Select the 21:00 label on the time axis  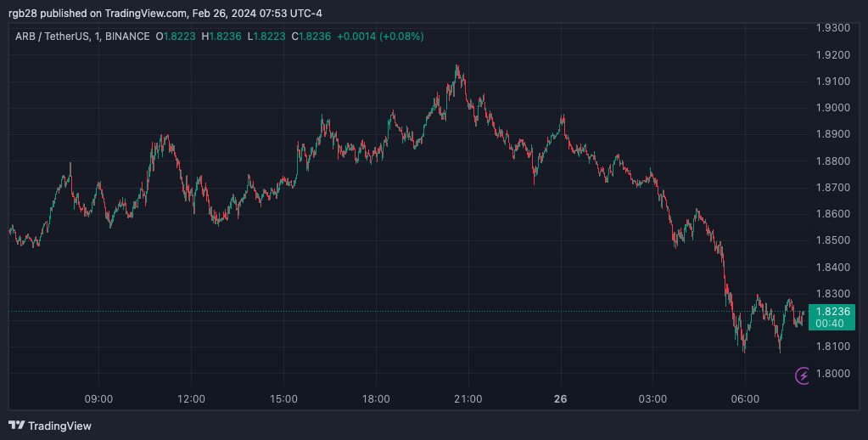tap(468, 398)
